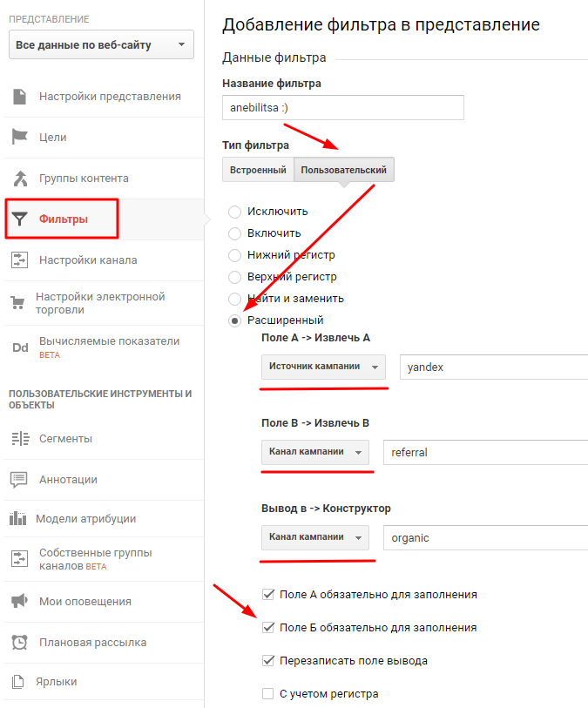Click the Мои оповещения megaphone icon

tap(19, 601)
